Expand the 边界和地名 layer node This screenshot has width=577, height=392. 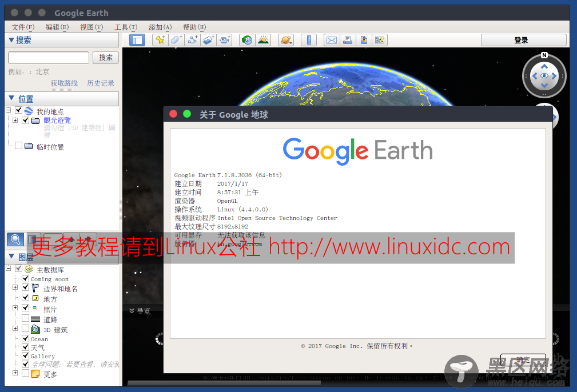15,287
